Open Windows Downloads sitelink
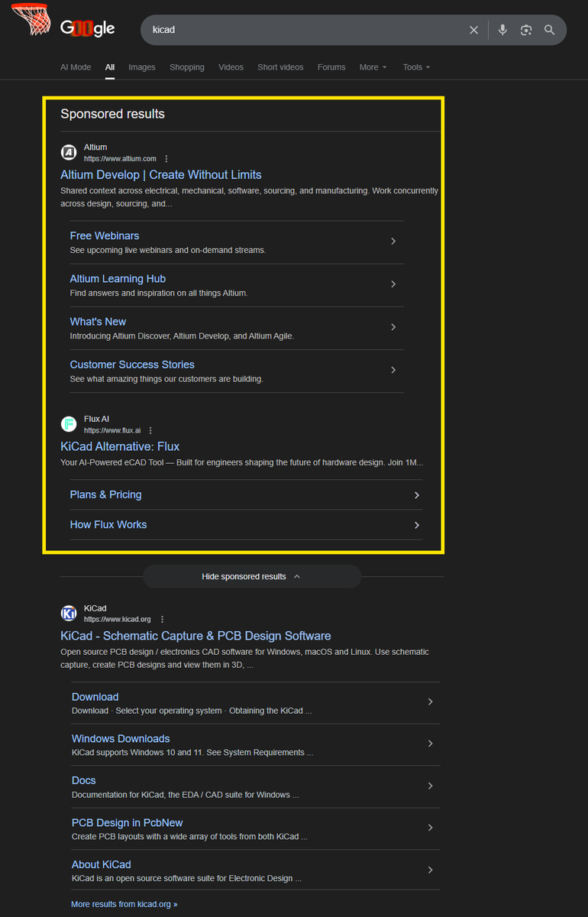588x917 pixels. click(121, 739)
